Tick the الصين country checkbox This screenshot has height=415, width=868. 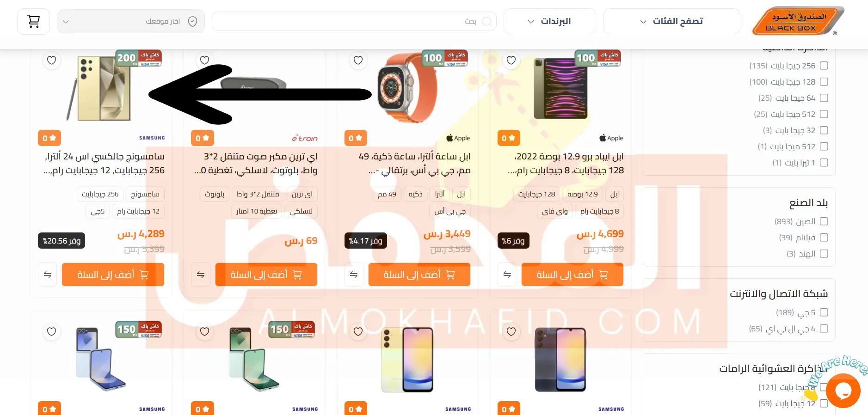824,221
